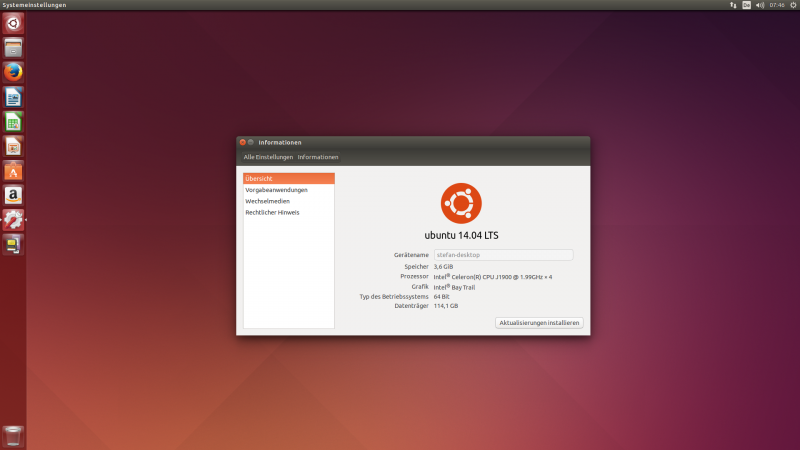Viewport: 800px width, 450px height.
Task: Open the keyboard layout indicator
Action: pos(746,5)
